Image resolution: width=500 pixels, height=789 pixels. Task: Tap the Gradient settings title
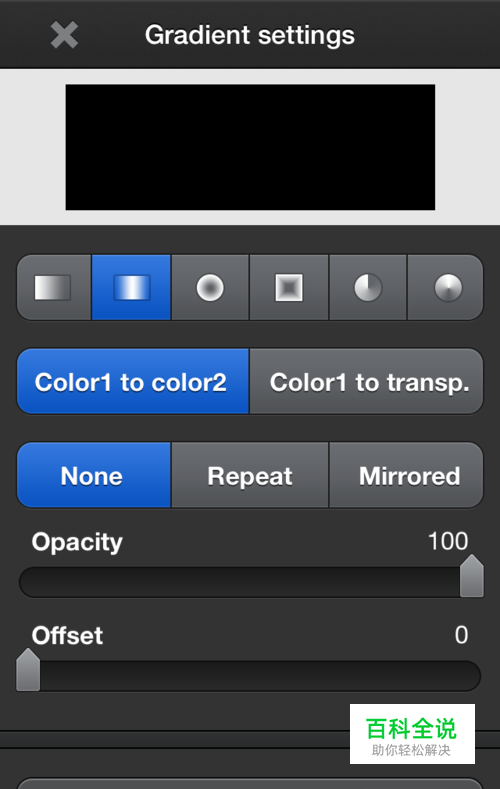[x=249, y=36]
